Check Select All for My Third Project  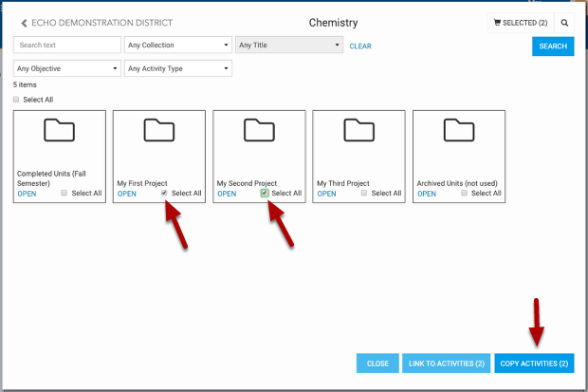(x=364, y=193)
